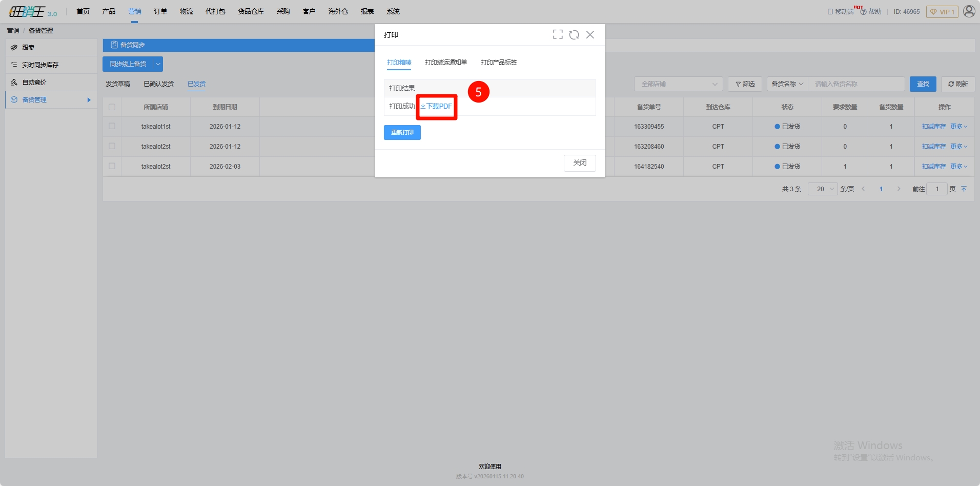Click the 下载PDF link
Screen dimensions: 980x486
437,107
